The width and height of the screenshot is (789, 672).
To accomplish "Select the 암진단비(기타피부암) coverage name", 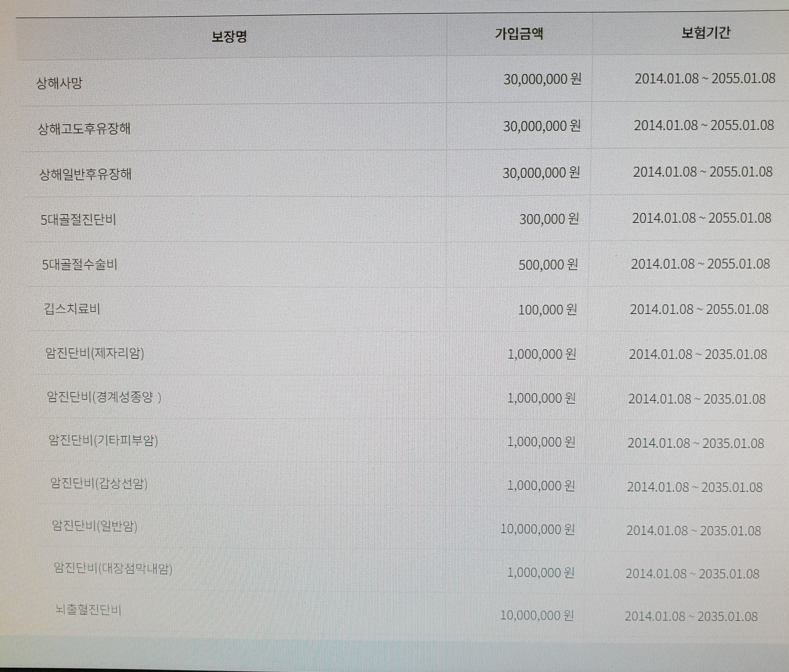I will (x=103, y=441).
